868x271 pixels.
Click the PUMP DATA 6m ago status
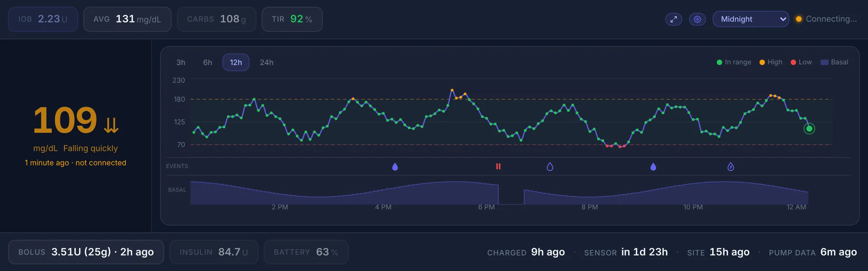click(813, 252)
